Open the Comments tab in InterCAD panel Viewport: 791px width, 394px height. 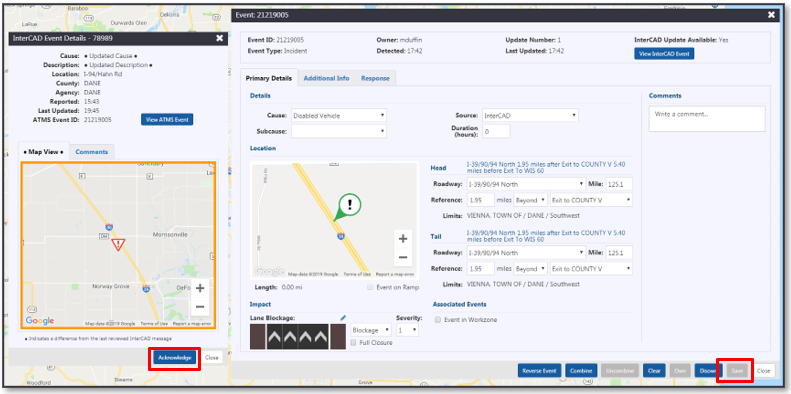click(92, 151)
